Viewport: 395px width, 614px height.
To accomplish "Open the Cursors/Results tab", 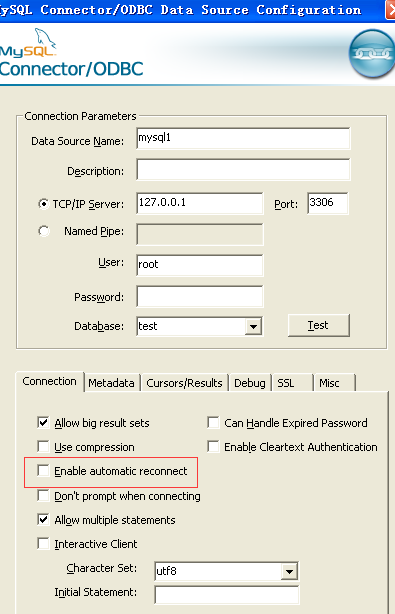I will [x=184, y=383].
